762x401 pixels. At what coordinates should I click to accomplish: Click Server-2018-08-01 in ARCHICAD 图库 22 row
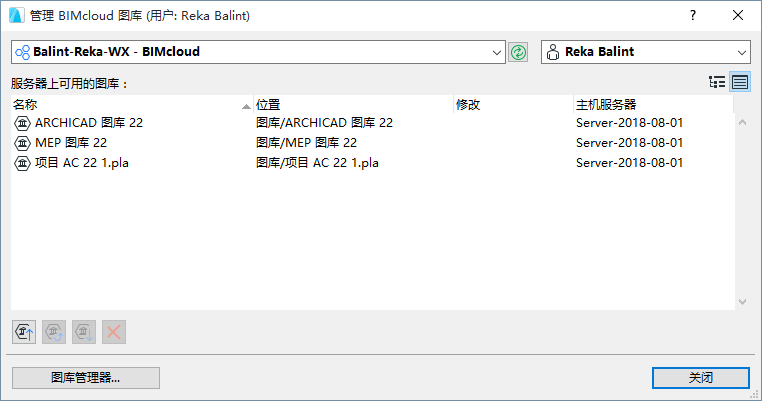tap(629, 122)
